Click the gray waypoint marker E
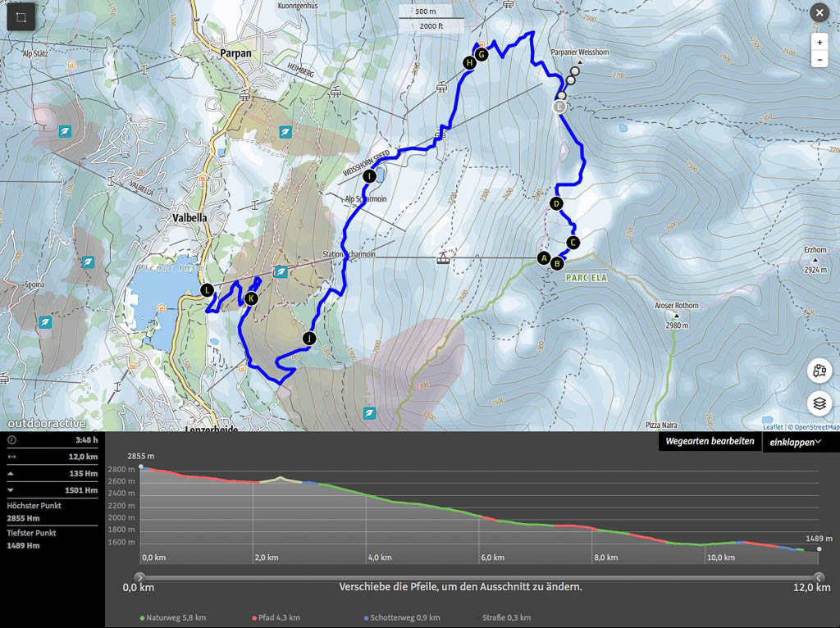The image size is (840, 628). [560, 107]
